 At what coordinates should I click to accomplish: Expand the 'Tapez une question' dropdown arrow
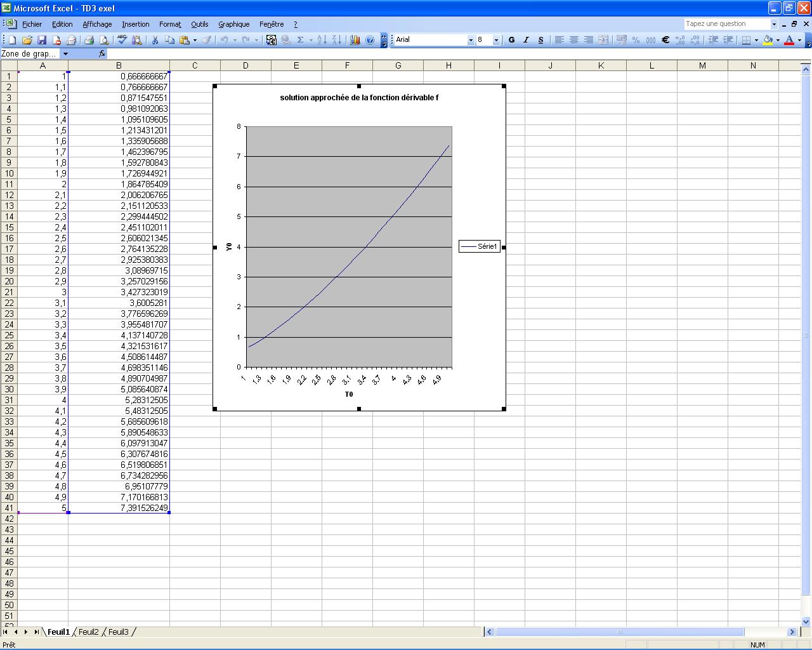(774, 24)
